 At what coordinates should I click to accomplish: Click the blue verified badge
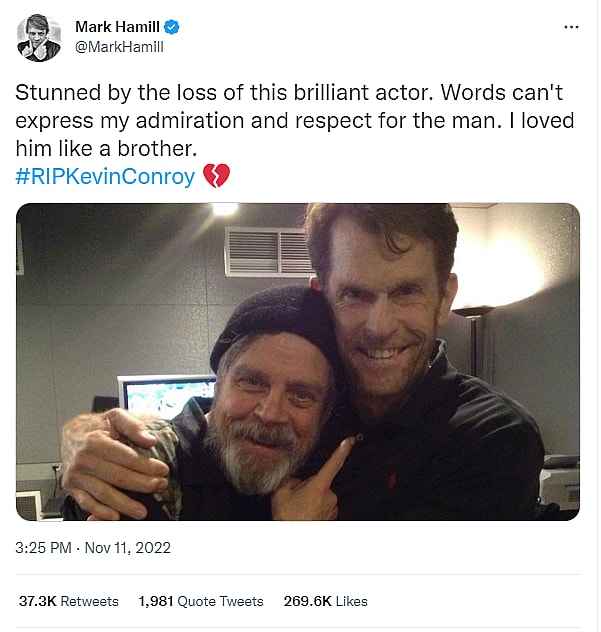[x=172, y=26]
